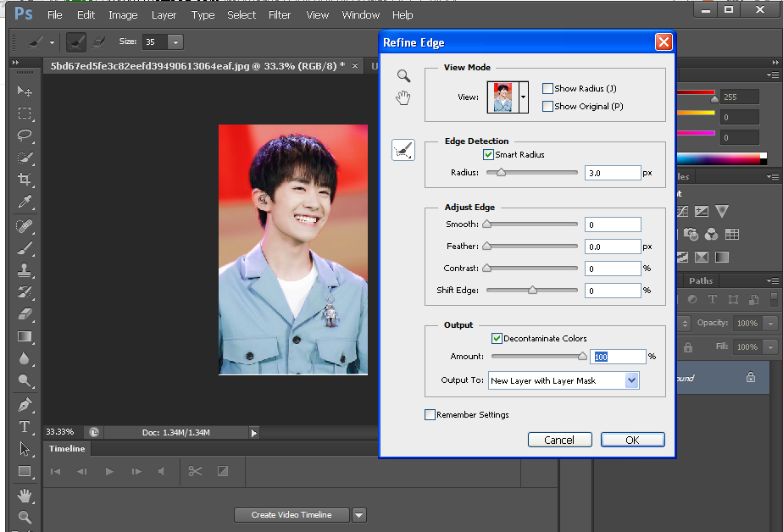Open the View mode thumbnail dropdown
Screen dimensions: 783x532
click(x=524, y=97)
